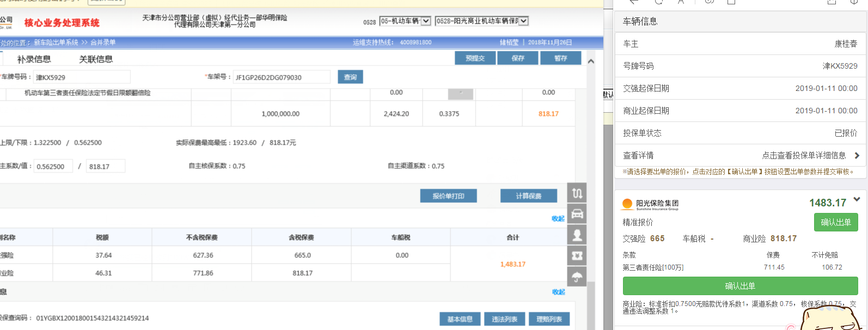This screenshot has width=868, height=330.
Task: Click the small 确认出单 button beside 精准报价
Action: click(836, 222)
